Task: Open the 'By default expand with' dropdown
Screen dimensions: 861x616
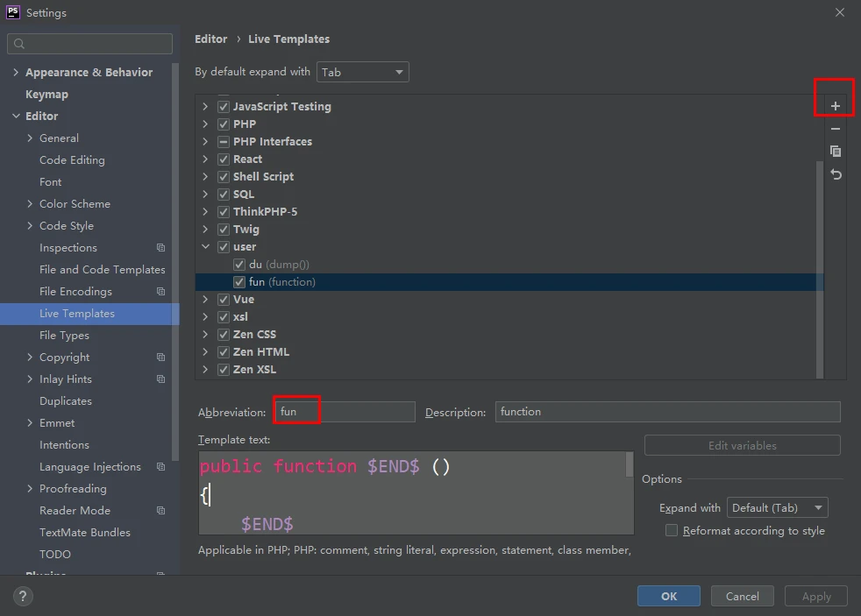Action: click(363, 72)
